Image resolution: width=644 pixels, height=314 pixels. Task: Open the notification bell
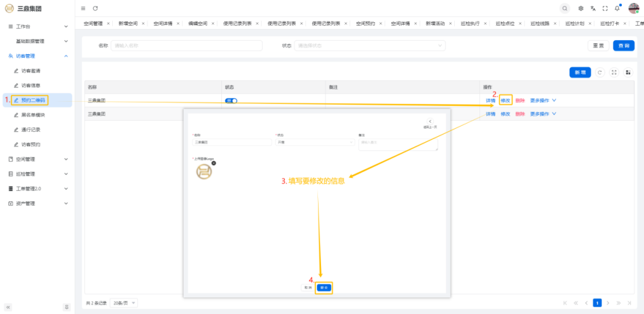[617, 8]
